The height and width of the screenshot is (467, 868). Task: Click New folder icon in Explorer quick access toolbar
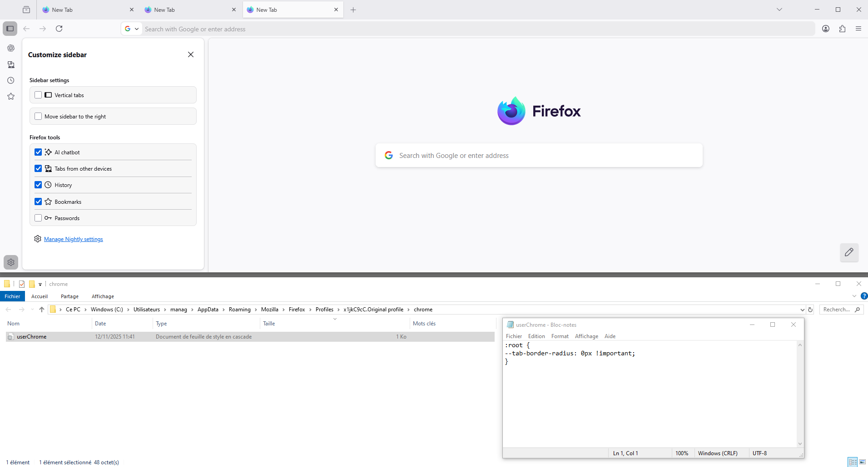[32, 284]
